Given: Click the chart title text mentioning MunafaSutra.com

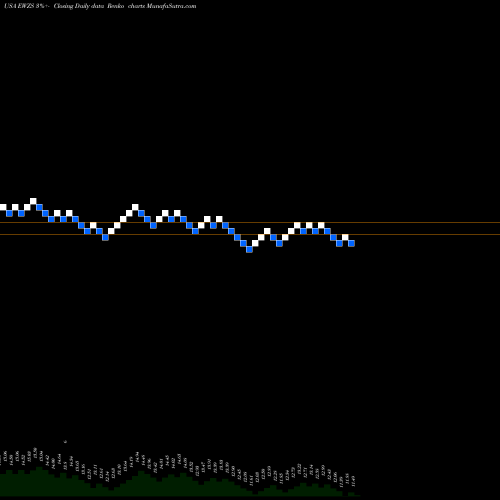Looking at the screenshot, I should [100, 6].
